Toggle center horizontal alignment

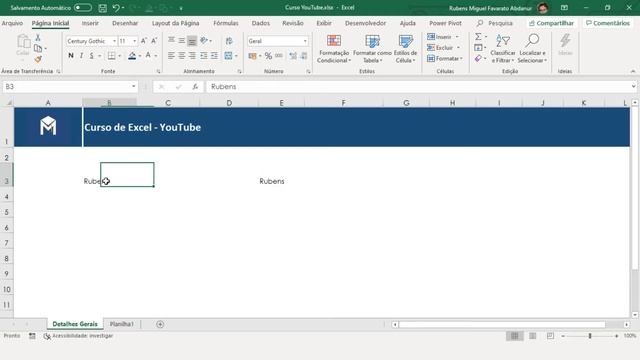point(182,56)
